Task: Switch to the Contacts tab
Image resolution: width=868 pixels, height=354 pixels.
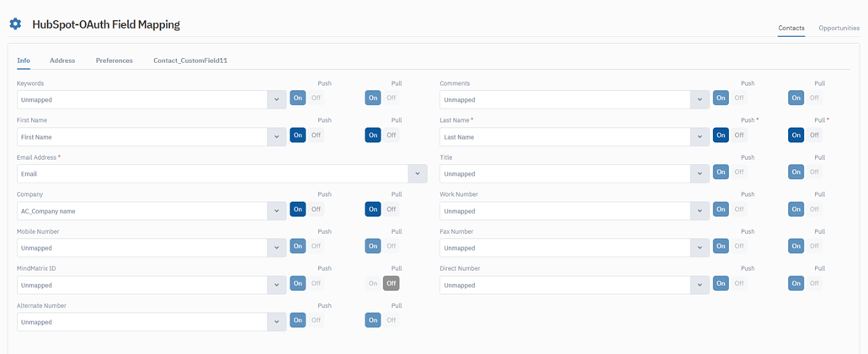Action: 791,29
